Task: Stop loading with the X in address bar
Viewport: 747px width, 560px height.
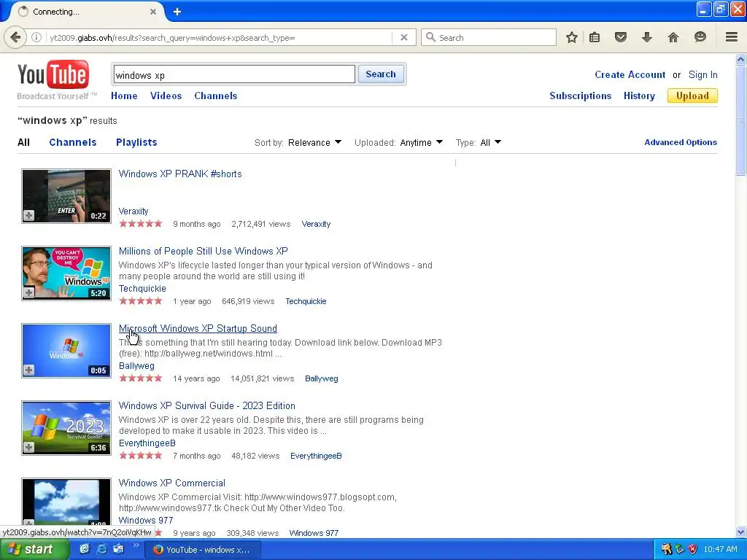Action: [404, 37]
